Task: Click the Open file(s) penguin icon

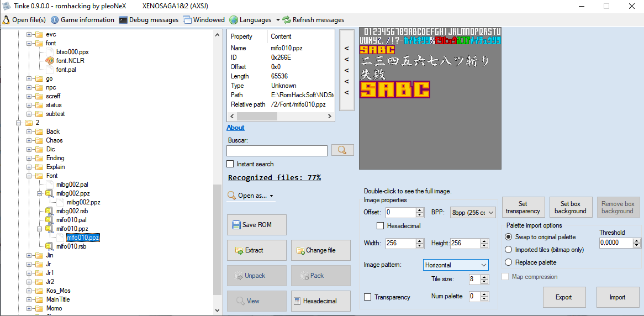Action: 6,20
